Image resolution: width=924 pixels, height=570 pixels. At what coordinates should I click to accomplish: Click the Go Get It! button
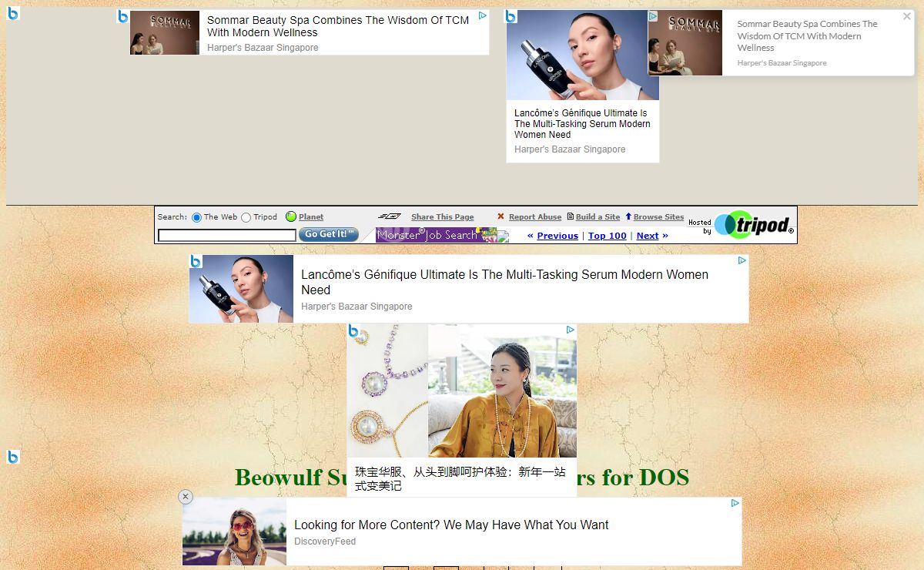coord(329,234)
